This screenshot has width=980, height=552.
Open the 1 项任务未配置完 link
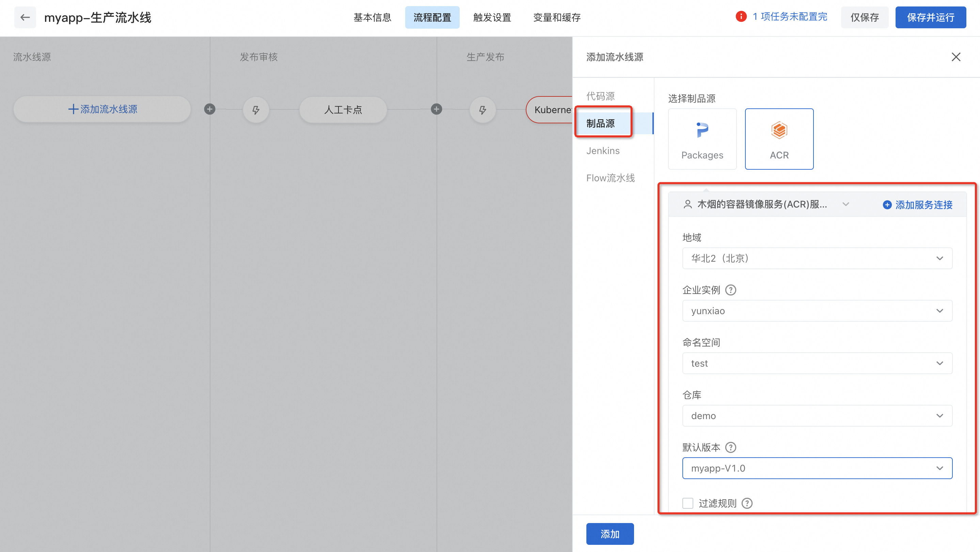pyautogui.click(x=790, y=16)
